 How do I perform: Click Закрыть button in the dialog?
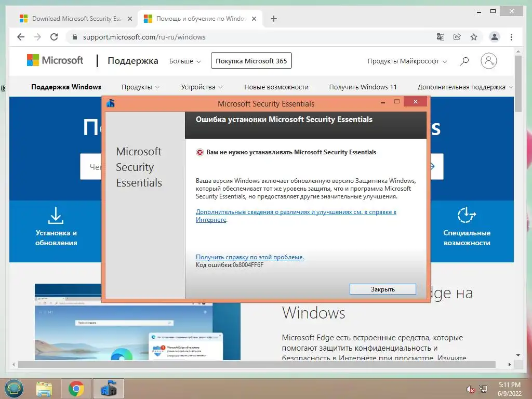(383, 289)
